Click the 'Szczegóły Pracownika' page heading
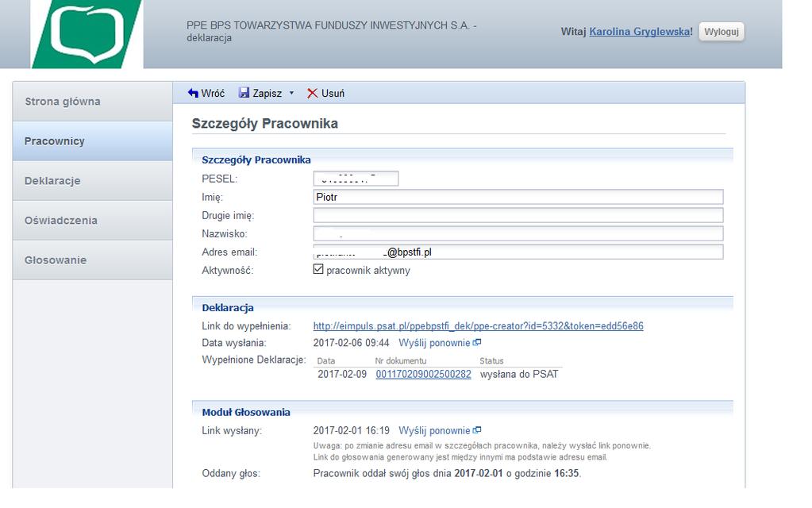Image resolution: width=812 pixels, height=508 pixels. point(264,123)
